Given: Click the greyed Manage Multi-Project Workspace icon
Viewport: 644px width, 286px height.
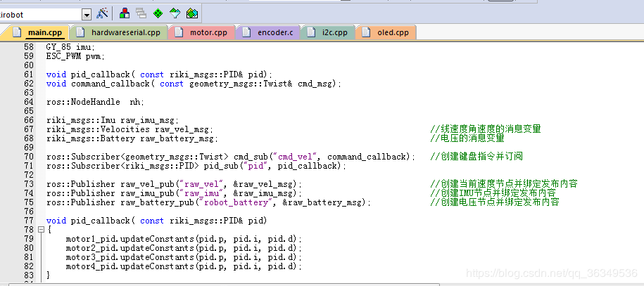Looking at the screenshot, I should point(141,13).
